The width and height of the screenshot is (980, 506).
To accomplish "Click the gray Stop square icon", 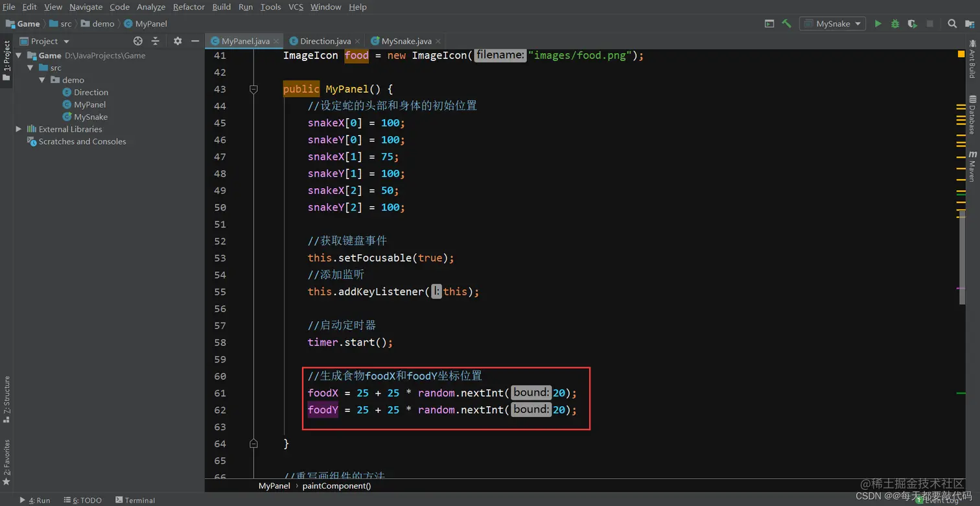I will [930, 23].
